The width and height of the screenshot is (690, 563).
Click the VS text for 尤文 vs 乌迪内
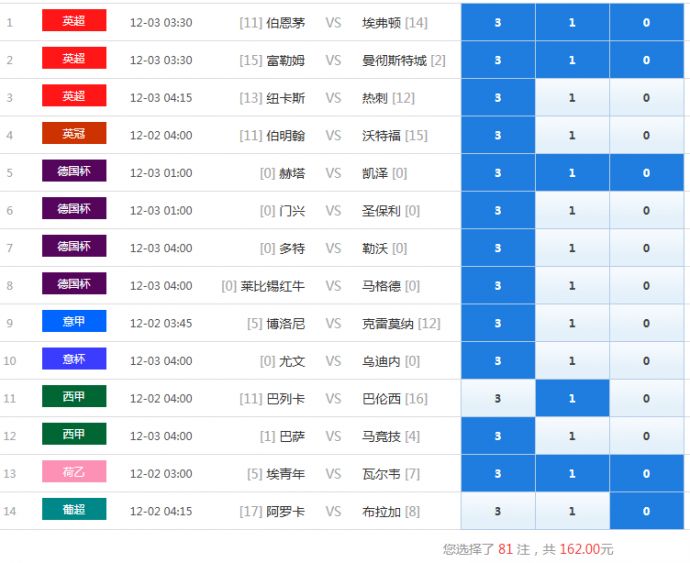click(333, 361)
